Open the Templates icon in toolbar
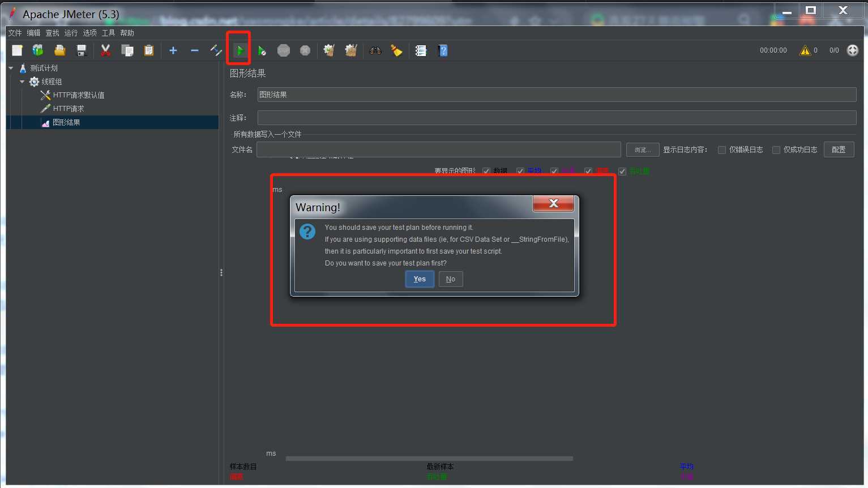868x488 pixels. pos(38,50)
